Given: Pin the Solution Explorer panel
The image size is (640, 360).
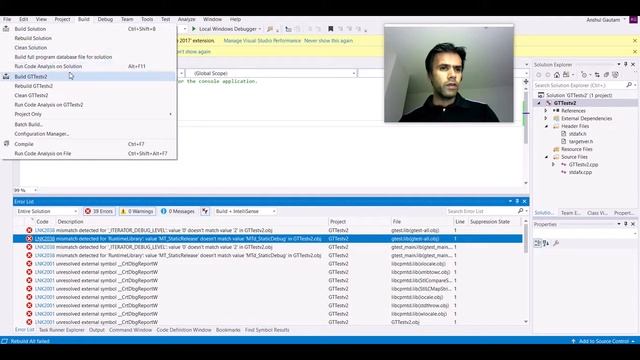Looking at the screenshot, I should (626, 64).
